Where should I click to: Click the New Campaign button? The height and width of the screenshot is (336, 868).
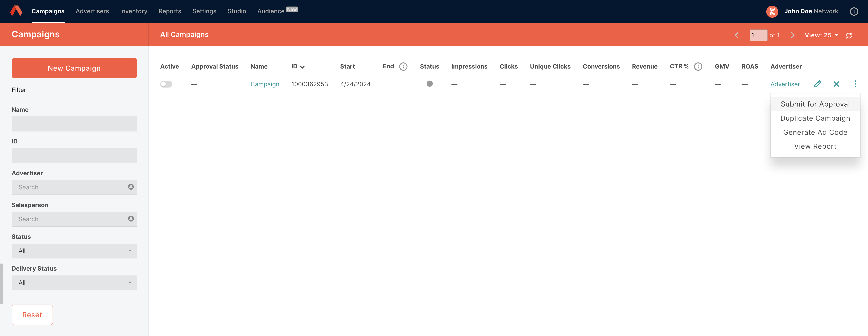point(74,67)
